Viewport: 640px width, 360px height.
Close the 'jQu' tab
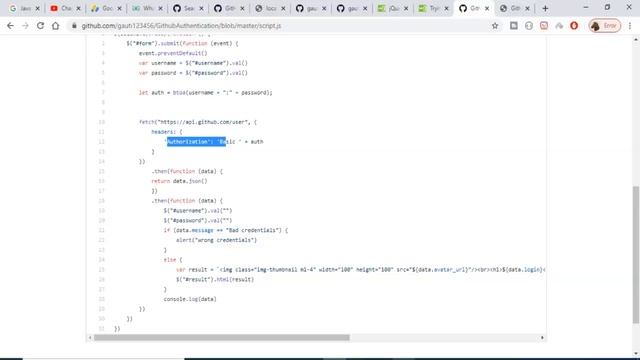[x=406, y=8]
